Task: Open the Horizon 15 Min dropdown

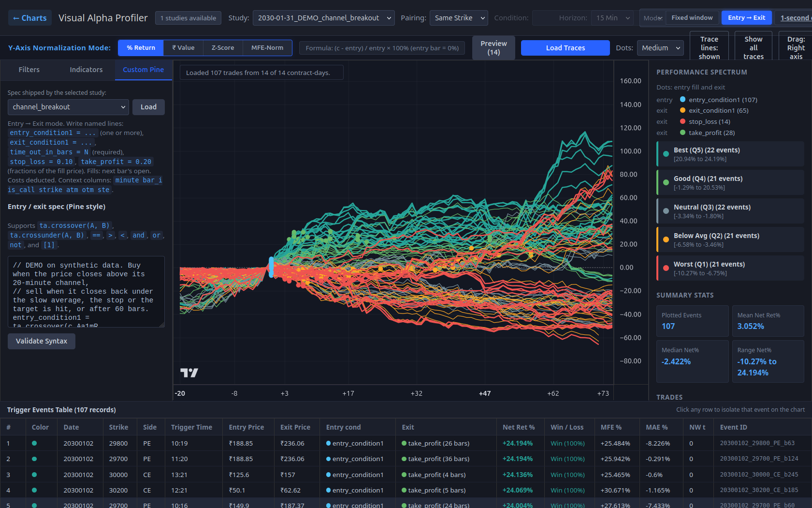Action: 613,18
